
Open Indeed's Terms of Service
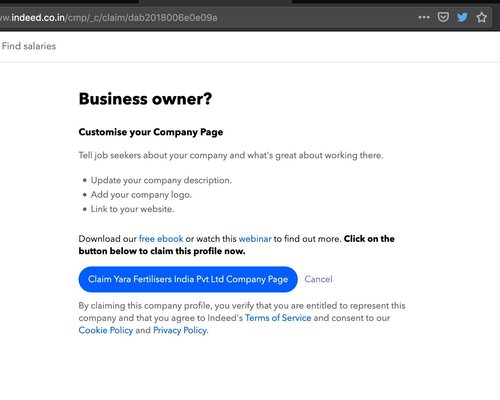(278, 318)
